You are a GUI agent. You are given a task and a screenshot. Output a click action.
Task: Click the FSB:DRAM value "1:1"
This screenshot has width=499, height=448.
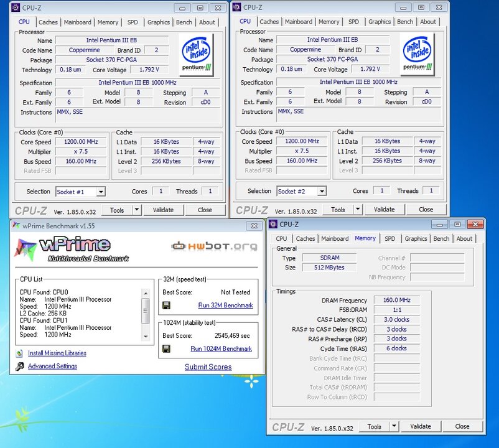397,310
